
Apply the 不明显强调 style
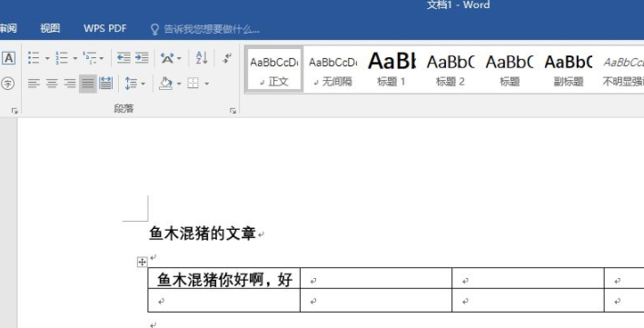pyautogui.click(x=622, y=69)
